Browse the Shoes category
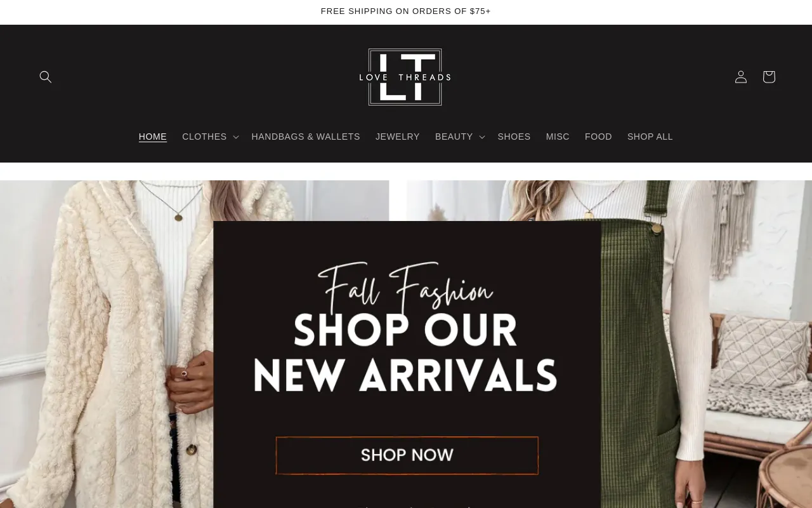 (514, 137)
